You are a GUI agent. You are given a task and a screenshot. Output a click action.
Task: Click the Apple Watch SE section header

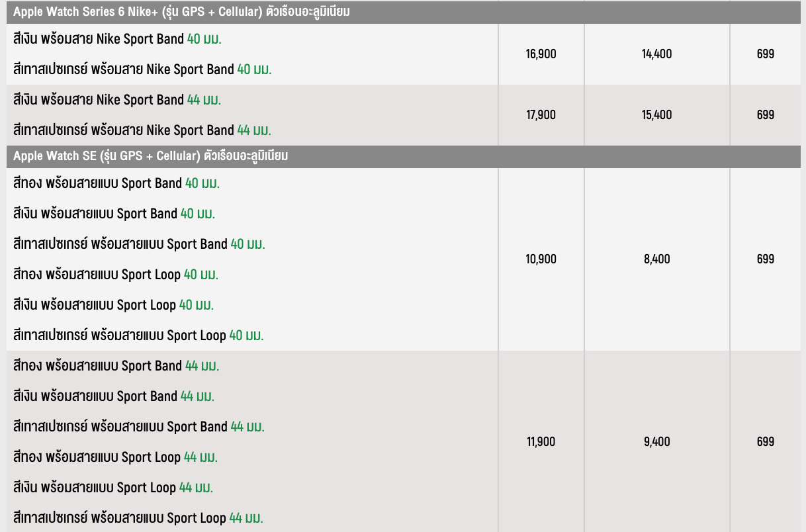pyautogui.click(x=151, y=156)
